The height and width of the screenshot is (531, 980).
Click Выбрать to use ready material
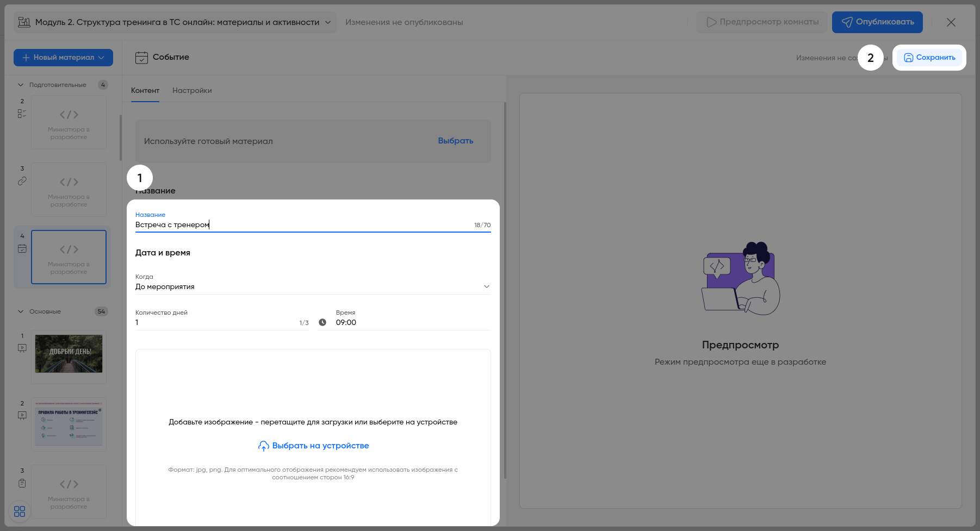[455, 141]
